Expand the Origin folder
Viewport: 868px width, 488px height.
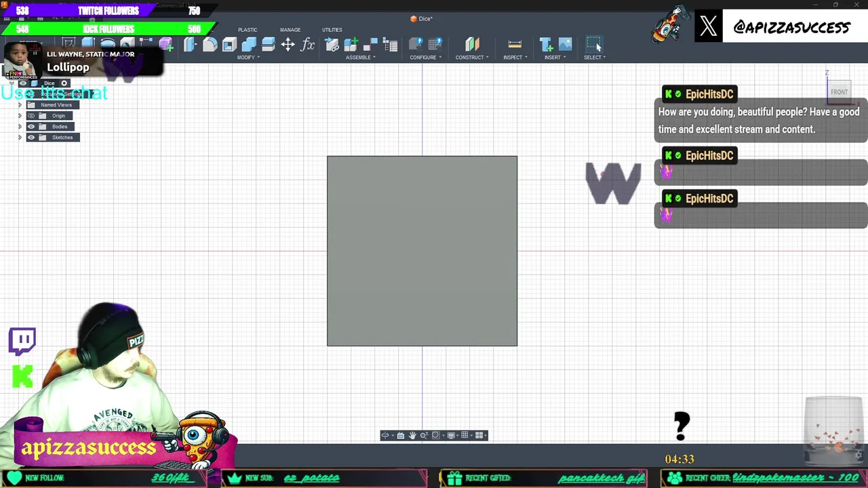pos(20,116)
